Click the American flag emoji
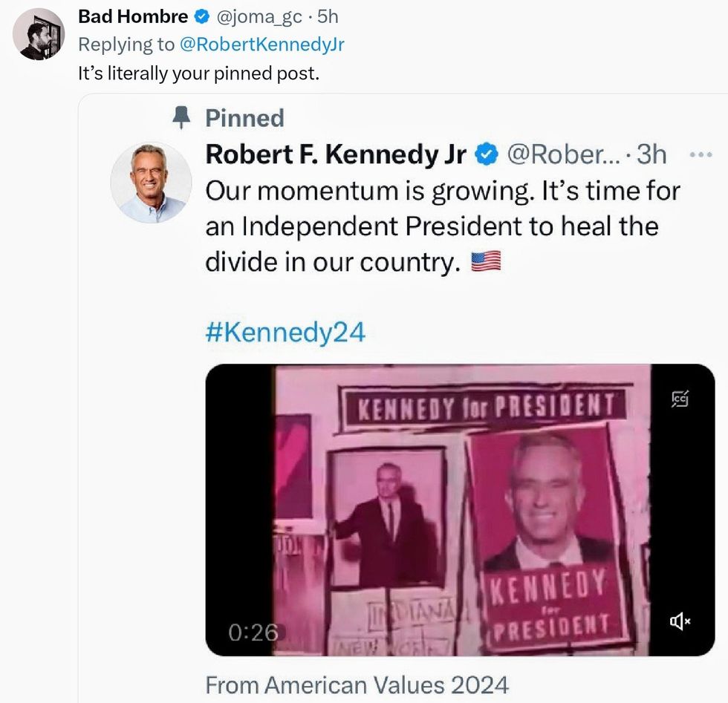 (x=486, y=262)
